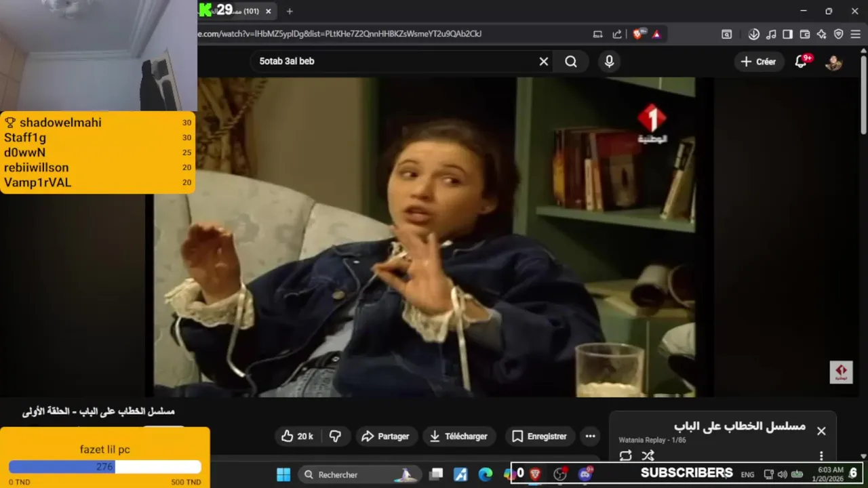Open the Créer menu button
The image size is (868, 488).
(x=758, y=62)
